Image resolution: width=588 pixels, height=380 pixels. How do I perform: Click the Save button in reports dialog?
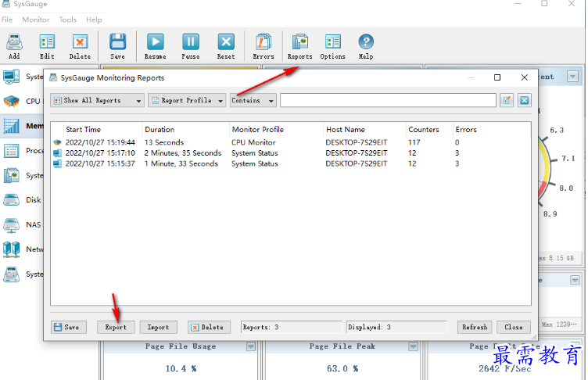[69, 327]
